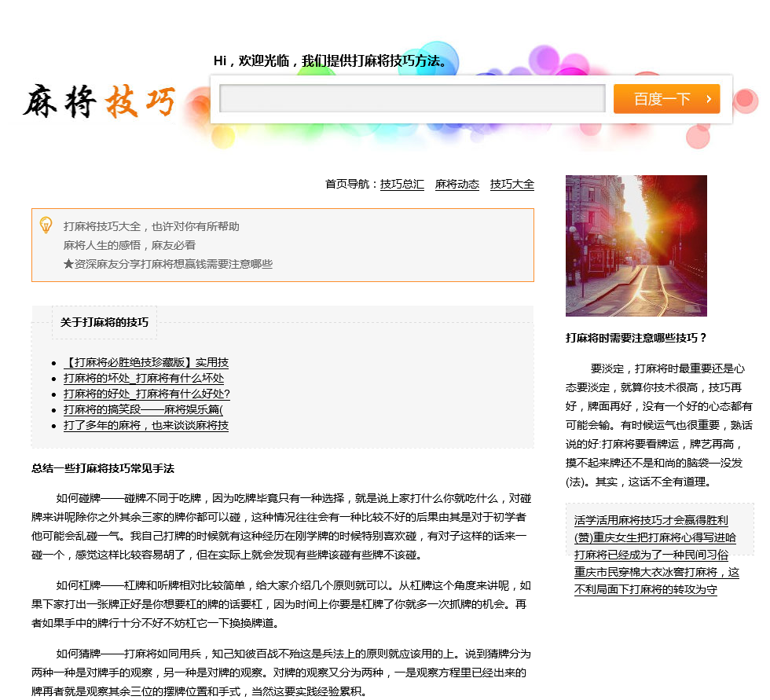
Task: Click the Hi，欢迎光临 welcome text
Action: 330,60
